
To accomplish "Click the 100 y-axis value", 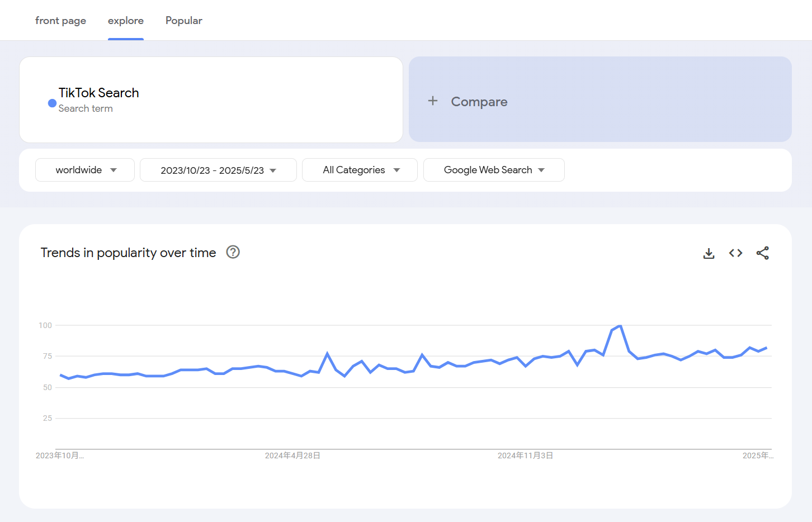I will coord(45,325).
